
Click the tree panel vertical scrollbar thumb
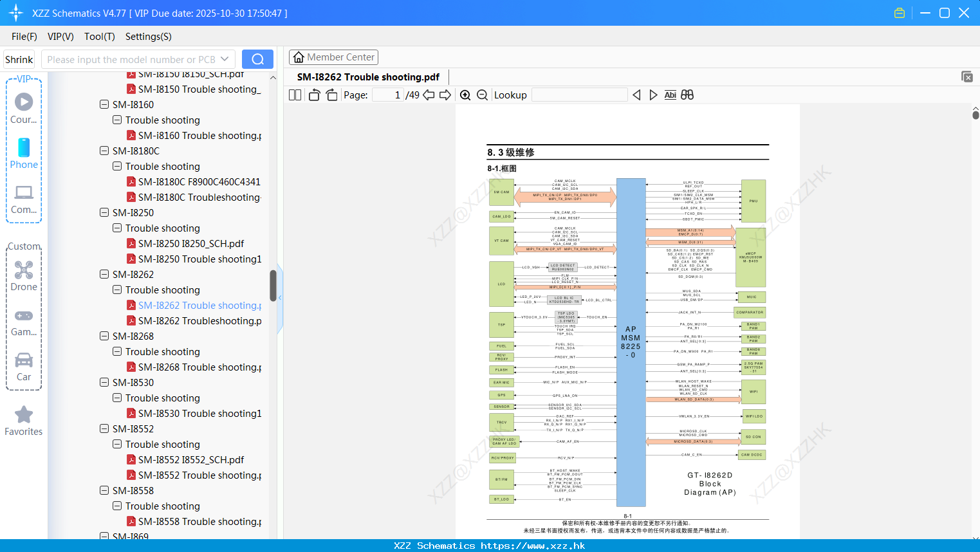coord(273,286)
